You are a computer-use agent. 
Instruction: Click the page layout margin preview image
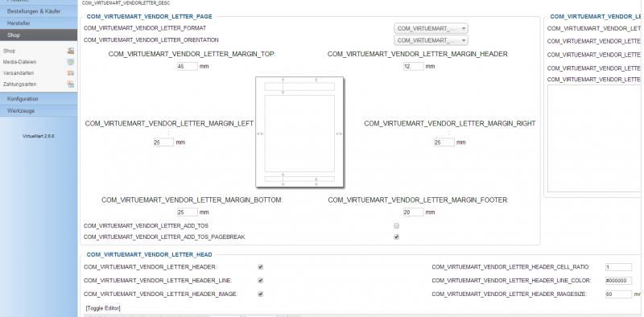pos(299,132)
